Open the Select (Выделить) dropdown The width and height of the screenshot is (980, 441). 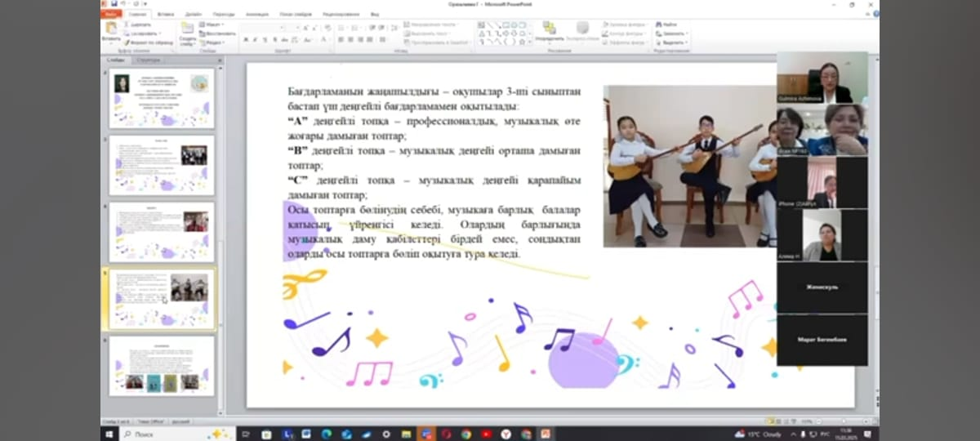coord(672,42)
